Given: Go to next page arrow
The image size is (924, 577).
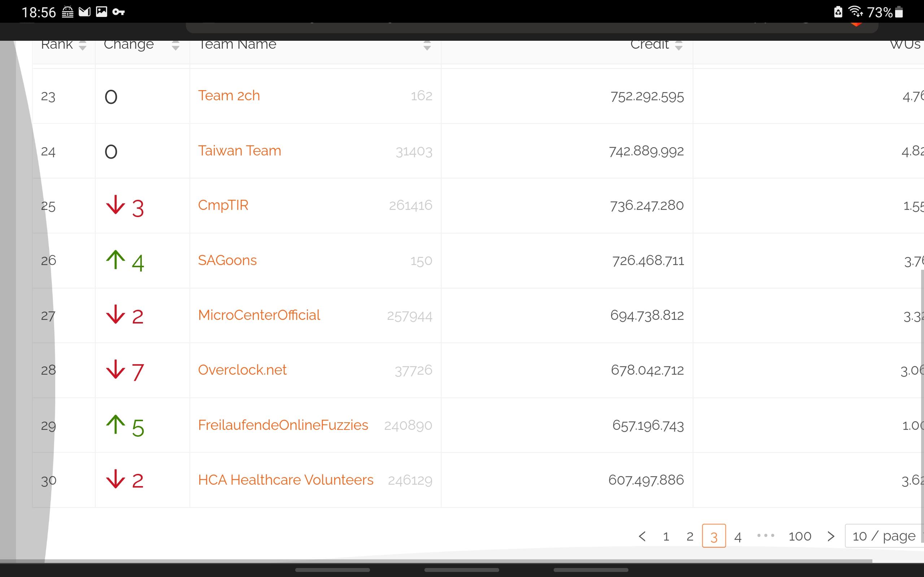Looking at the screenshot, I should click(x=831, y=536).
